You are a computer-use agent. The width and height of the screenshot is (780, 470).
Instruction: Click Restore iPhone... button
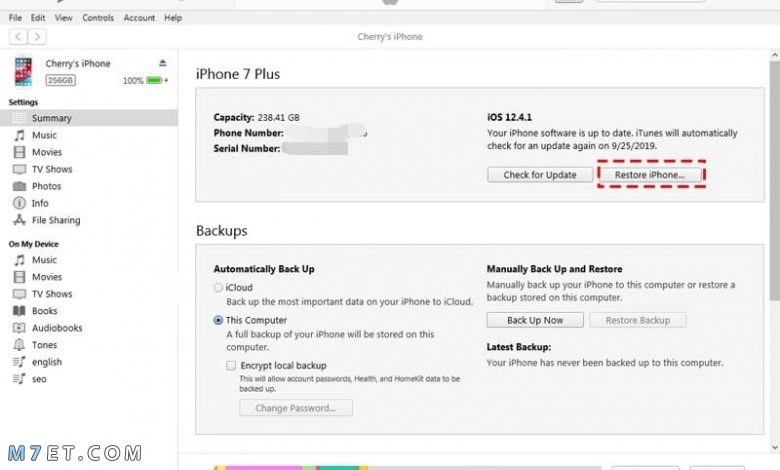pos(650,175)
